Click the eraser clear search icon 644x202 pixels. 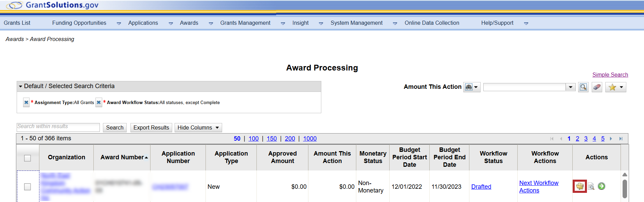pos(597,87)
